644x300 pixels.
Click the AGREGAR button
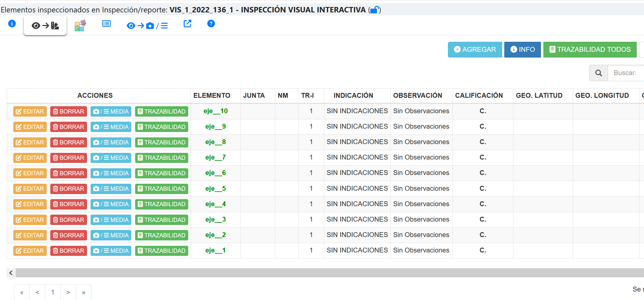click(475, 50)
